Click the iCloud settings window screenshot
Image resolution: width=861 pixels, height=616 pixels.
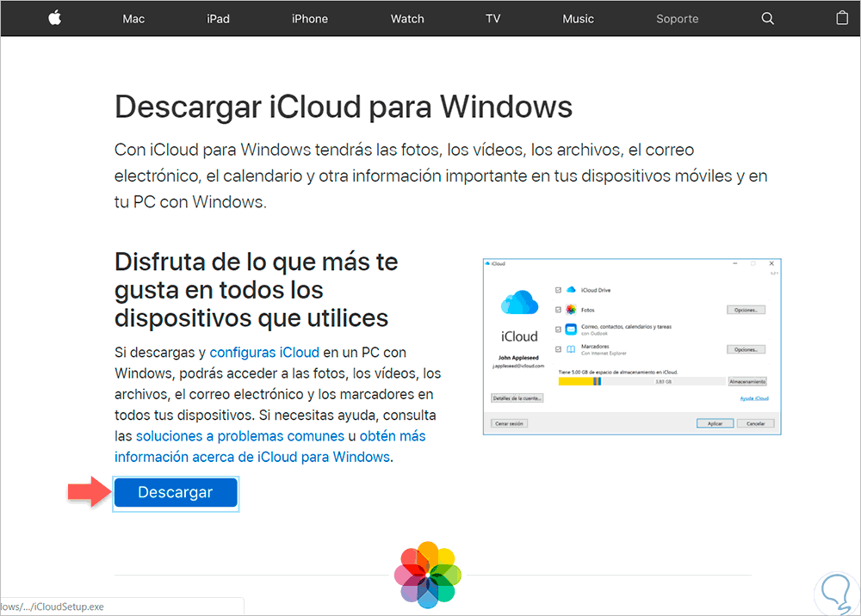[632, 347]
